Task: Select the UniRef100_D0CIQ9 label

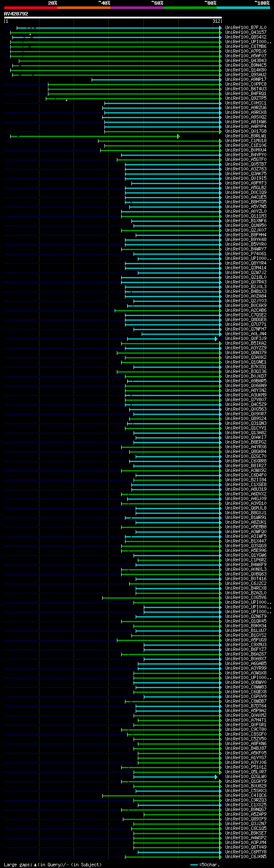Action: tap(246, 192)
